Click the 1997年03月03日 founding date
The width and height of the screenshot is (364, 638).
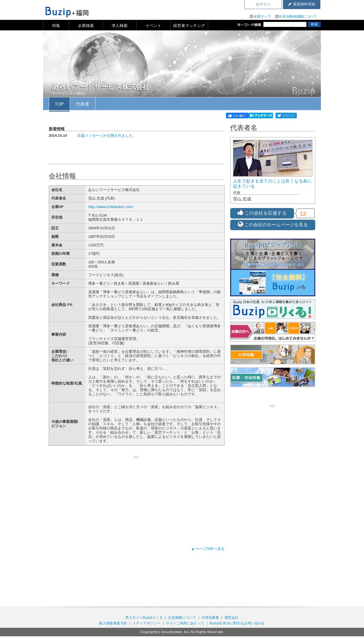point(101,237)
